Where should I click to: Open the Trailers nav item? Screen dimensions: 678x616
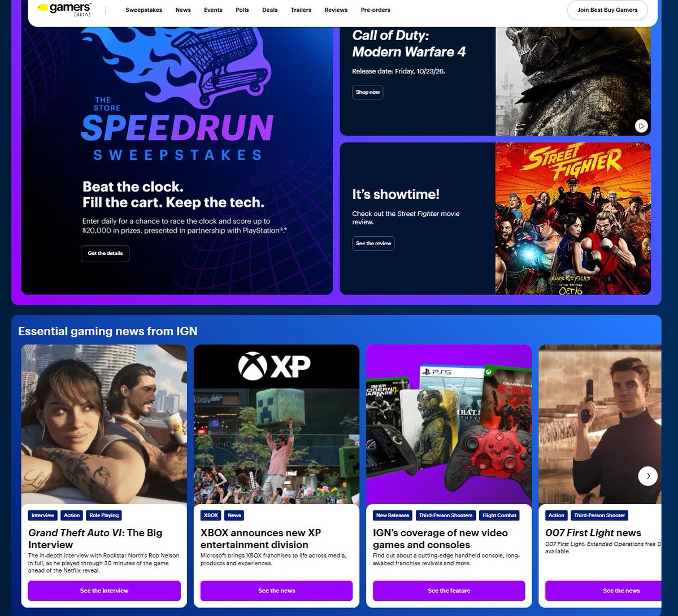[301, 10]
